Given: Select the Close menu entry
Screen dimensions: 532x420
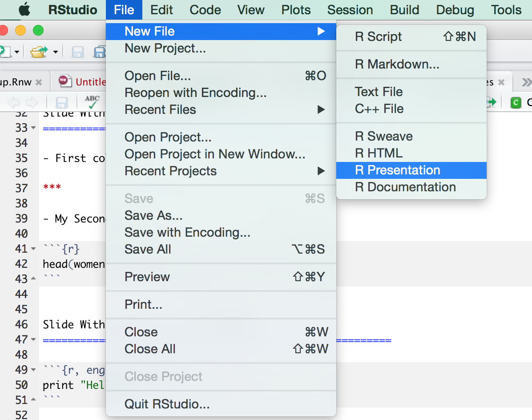Looking at the screenshot, I should tap(221, 332).
